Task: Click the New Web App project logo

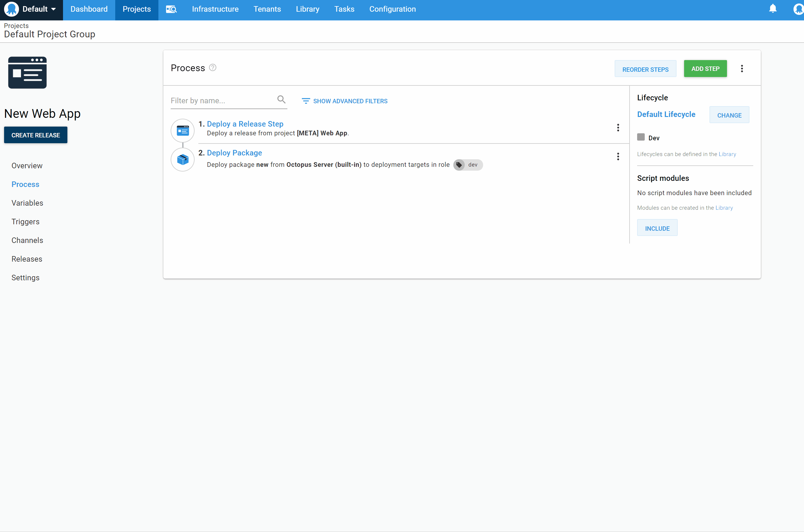Action: pyautogui.click(x=27, y=72)
